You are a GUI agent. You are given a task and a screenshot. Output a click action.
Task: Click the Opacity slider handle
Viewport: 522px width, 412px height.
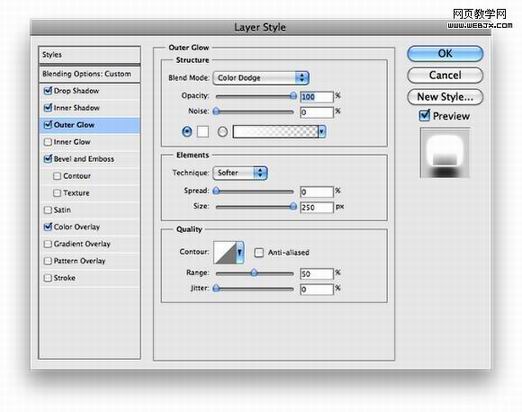293,96
